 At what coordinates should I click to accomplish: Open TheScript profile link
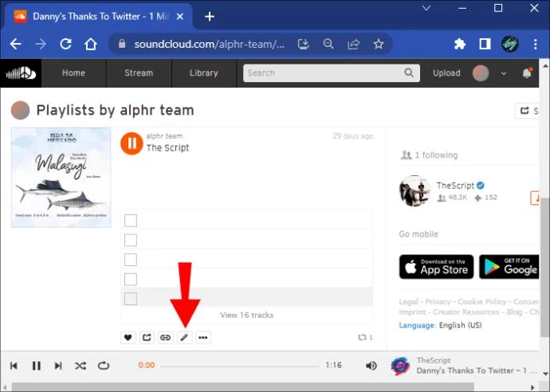coord(455,186)
